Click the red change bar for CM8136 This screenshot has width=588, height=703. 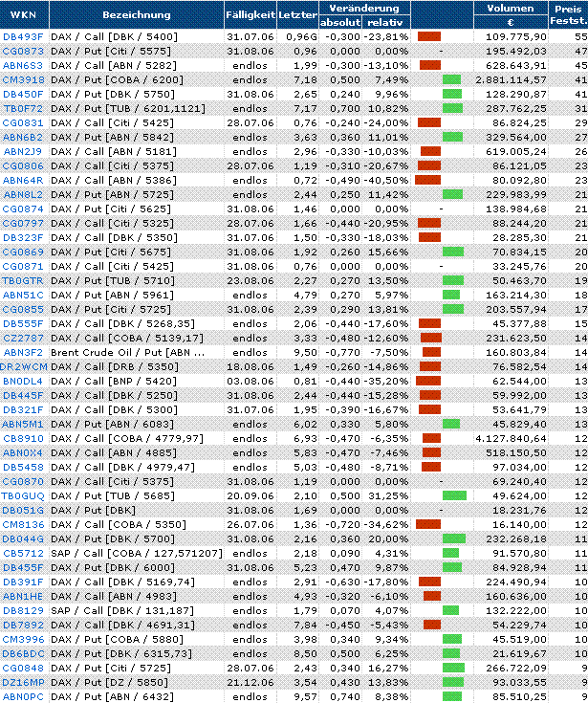click(428, 524)
